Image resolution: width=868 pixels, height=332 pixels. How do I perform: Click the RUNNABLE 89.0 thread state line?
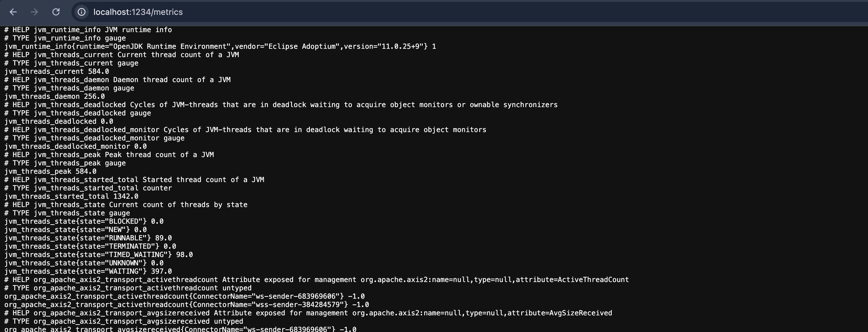click(x=88, y=238)
